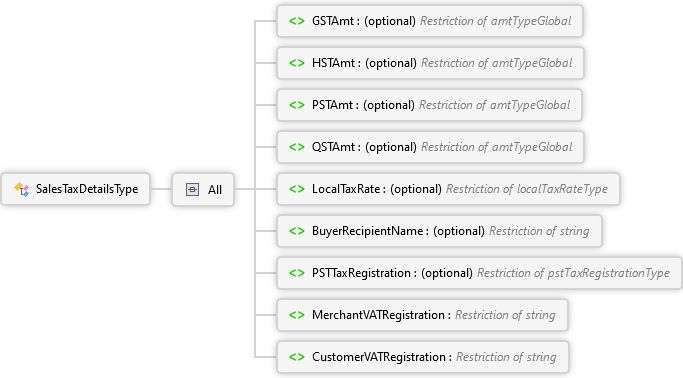Click the element icon for CustomerVATRegistration

[x=297, y=357]
